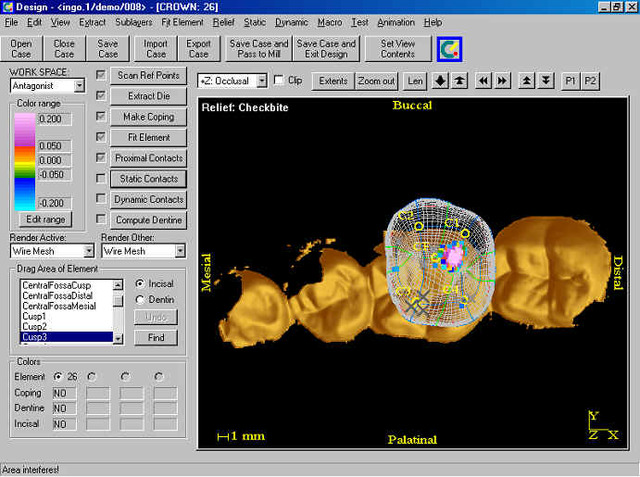The width and height of the screenshot is (640, 477).
Task: Click the Len measurement button
Action: (415, 81)
